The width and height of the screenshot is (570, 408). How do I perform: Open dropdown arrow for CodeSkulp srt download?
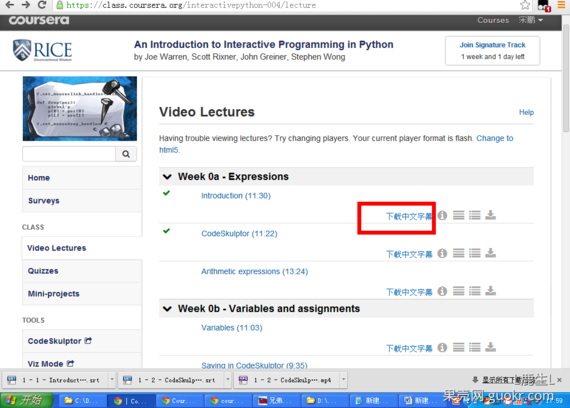228,380
